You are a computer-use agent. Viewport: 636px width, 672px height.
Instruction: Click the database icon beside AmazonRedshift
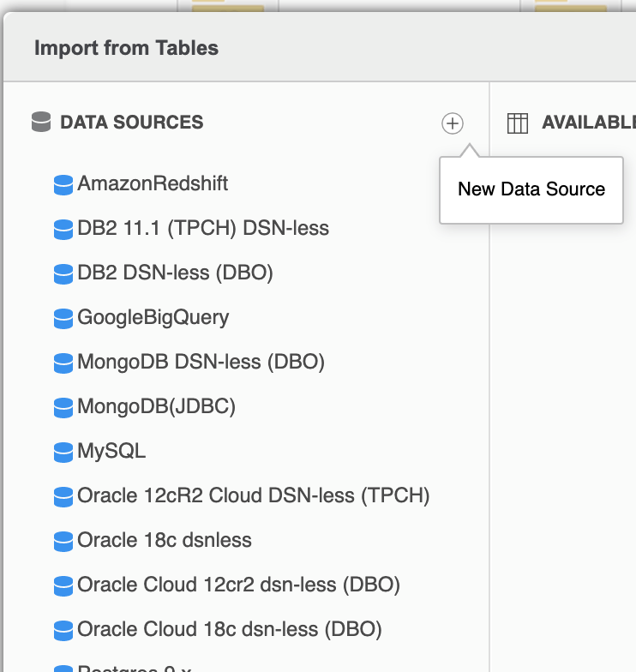(63, 185)
